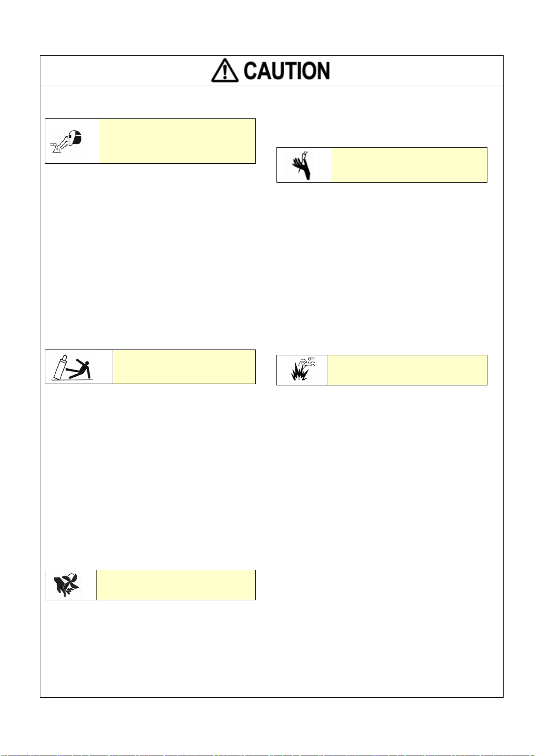Select yellow box beside falling cylinder icon
Image resolution: width=535 pixels, height=756 pixels.
(x=184, y=367)
